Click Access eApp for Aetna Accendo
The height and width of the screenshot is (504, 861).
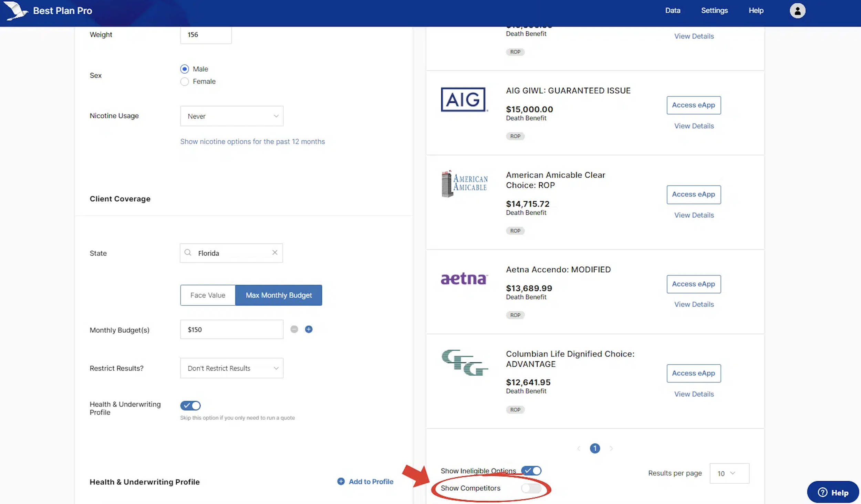(693, 284)
